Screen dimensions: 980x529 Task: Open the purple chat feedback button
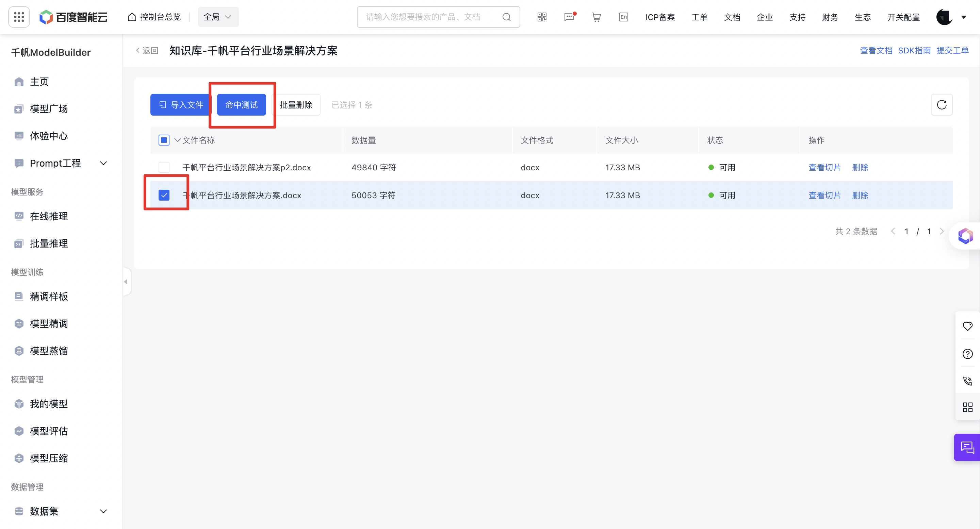pyautogui.click(x=967, y=447)
